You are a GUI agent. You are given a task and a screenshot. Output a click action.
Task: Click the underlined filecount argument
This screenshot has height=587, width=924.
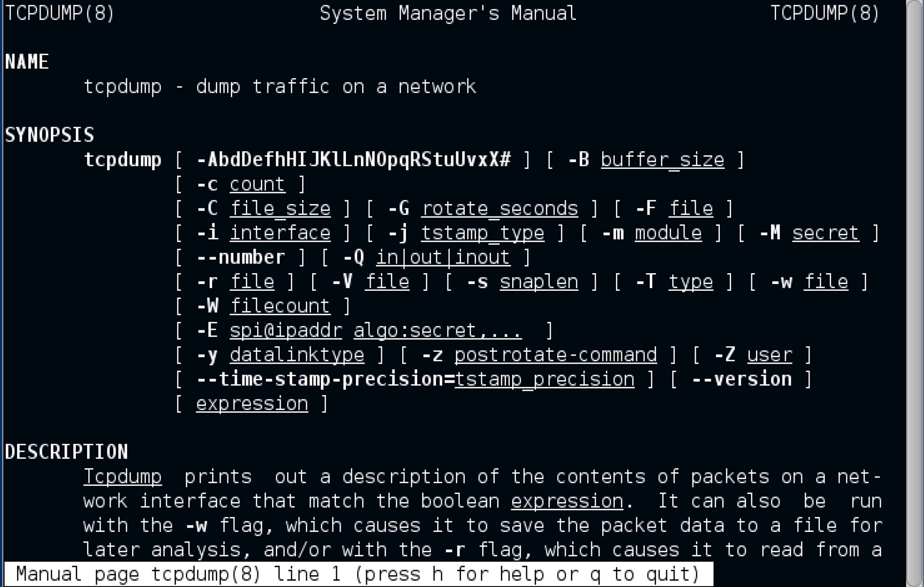tap(280, 306)
